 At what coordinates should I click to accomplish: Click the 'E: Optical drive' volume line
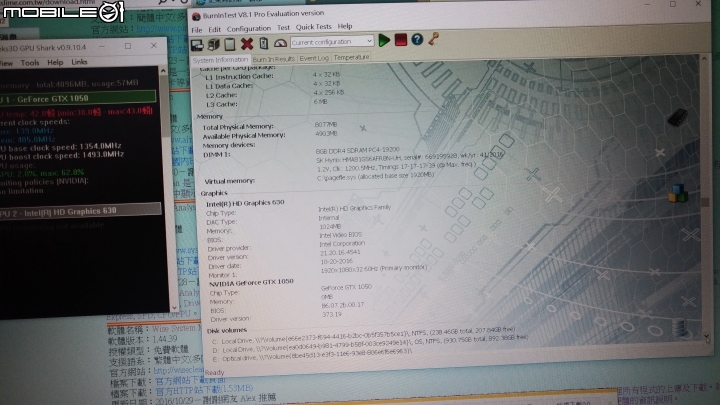tap(312, 355)
